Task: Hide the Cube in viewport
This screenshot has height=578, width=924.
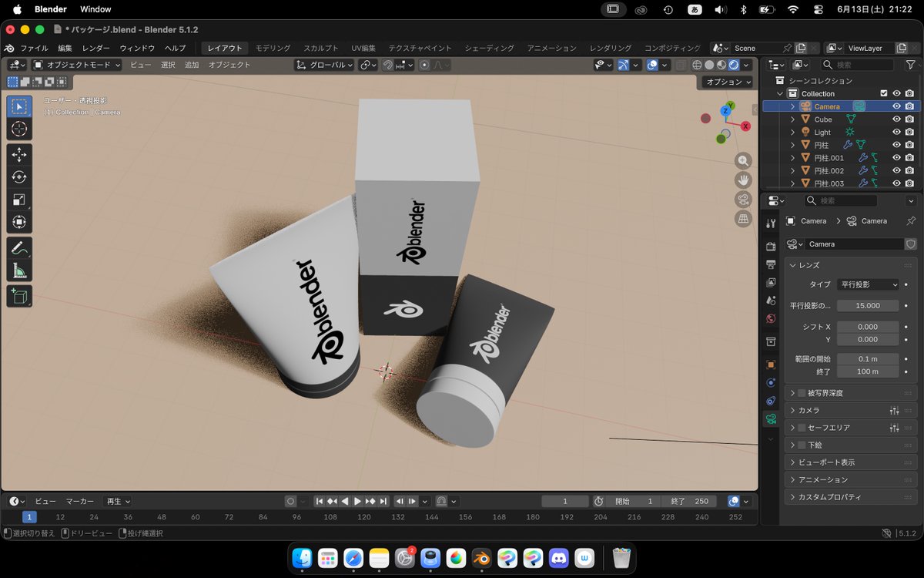Action: pos(896,119)
